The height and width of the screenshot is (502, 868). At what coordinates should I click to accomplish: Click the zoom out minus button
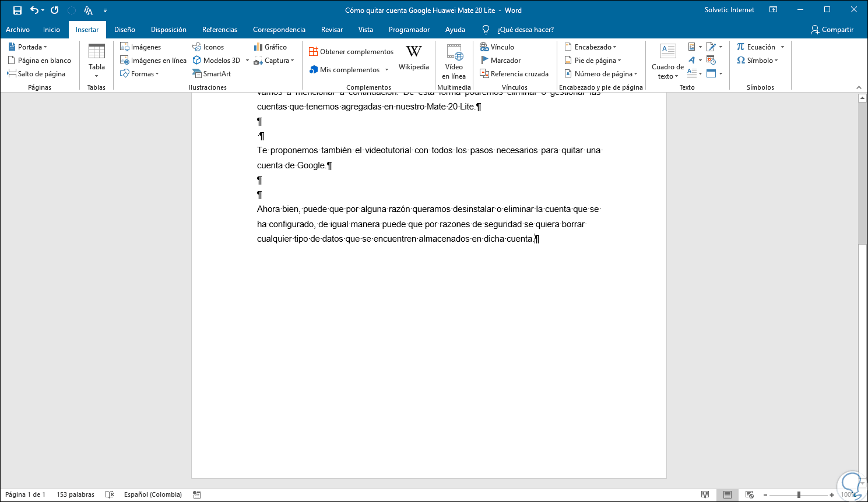pos(765,495)
